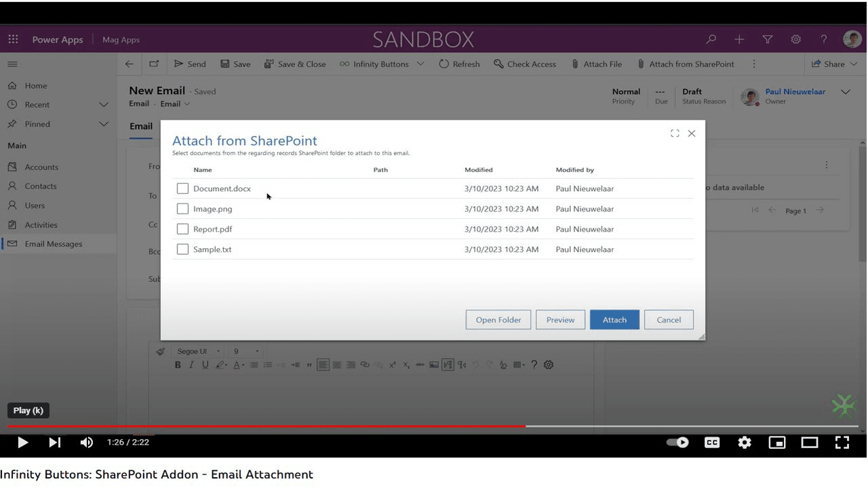868x488 pixels.
Task: Open the settings gear in purple header
Action: (795, 39)
